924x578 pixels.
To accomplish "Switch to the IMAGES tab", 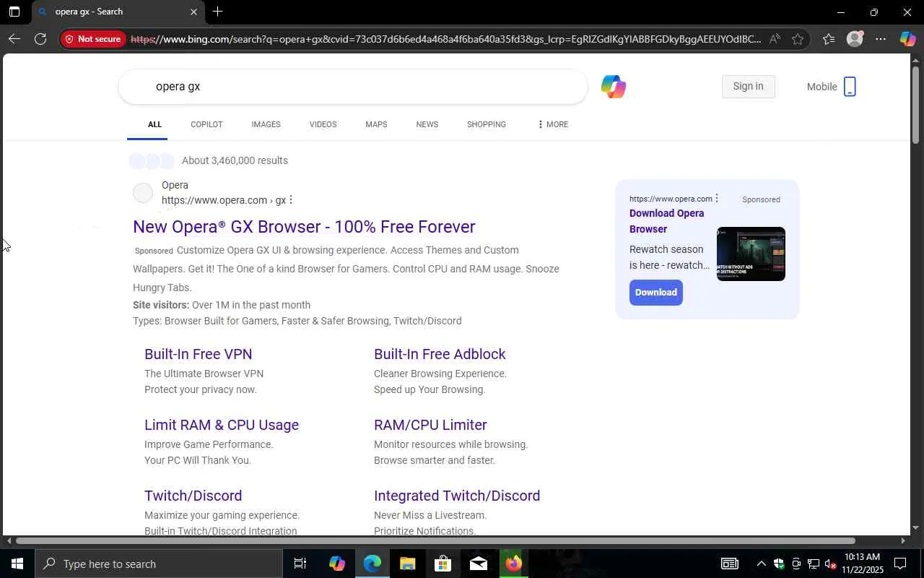I will coord(266,124).
